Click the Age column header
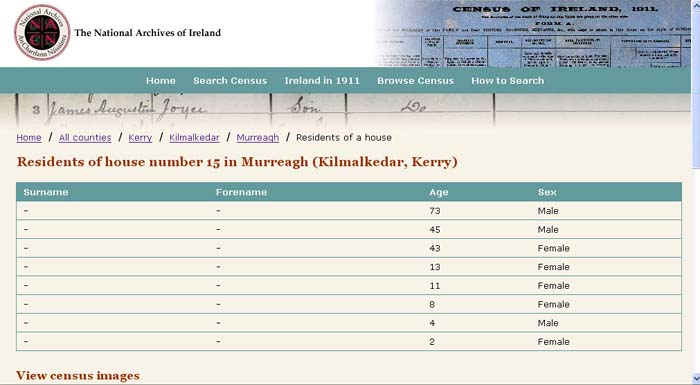Screen dimensions: 700x385 (x=439, y=192)
